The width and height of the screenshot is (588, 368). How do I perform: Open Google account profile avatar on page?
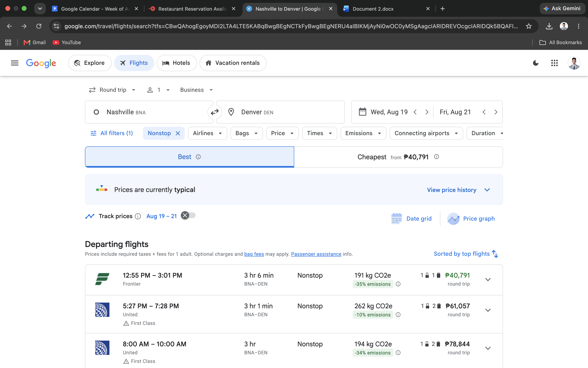574,63
